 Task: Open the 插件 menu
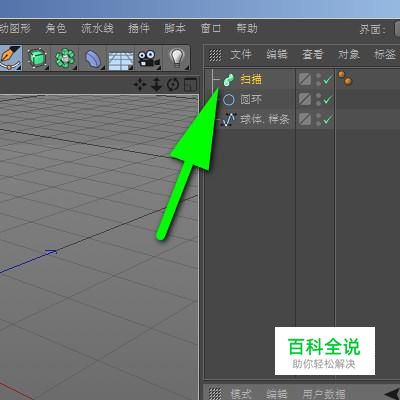click(139, 29)
